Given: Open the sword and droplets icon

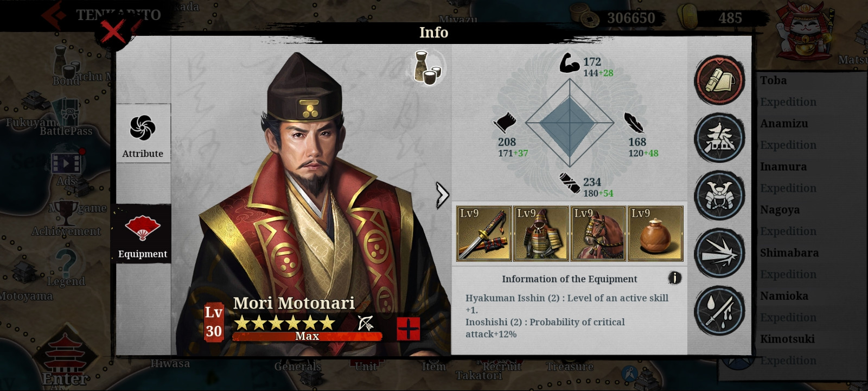Looking at the screenshot, I should pyautogui.click(x=720, y=311).
